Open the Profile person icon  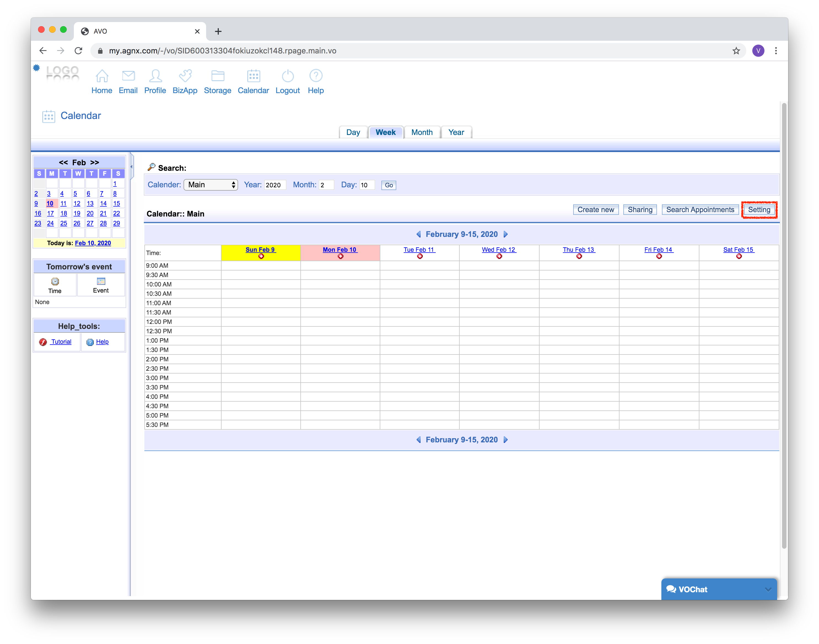click(x=155, y=76)
